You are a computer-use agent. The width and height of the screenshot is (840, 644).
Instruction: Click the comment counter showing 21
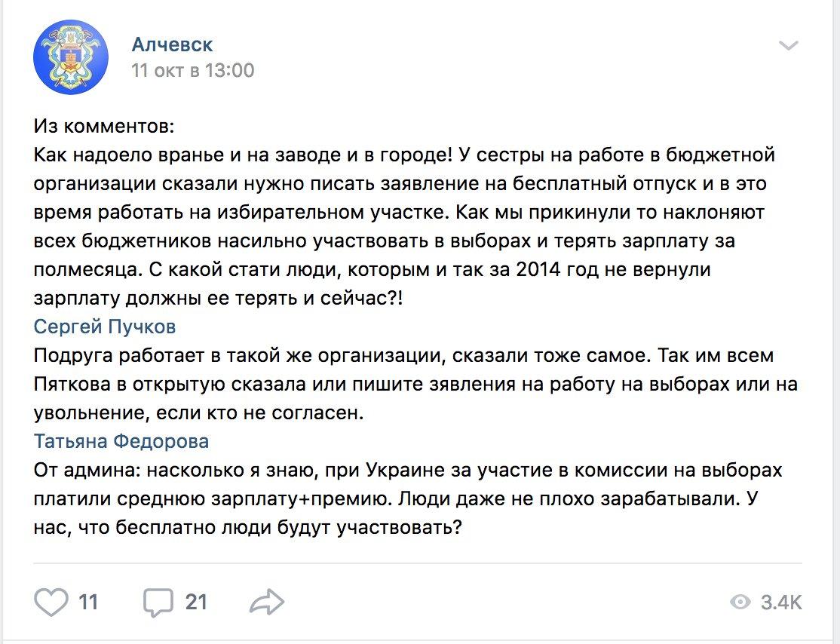coord(196,603)
